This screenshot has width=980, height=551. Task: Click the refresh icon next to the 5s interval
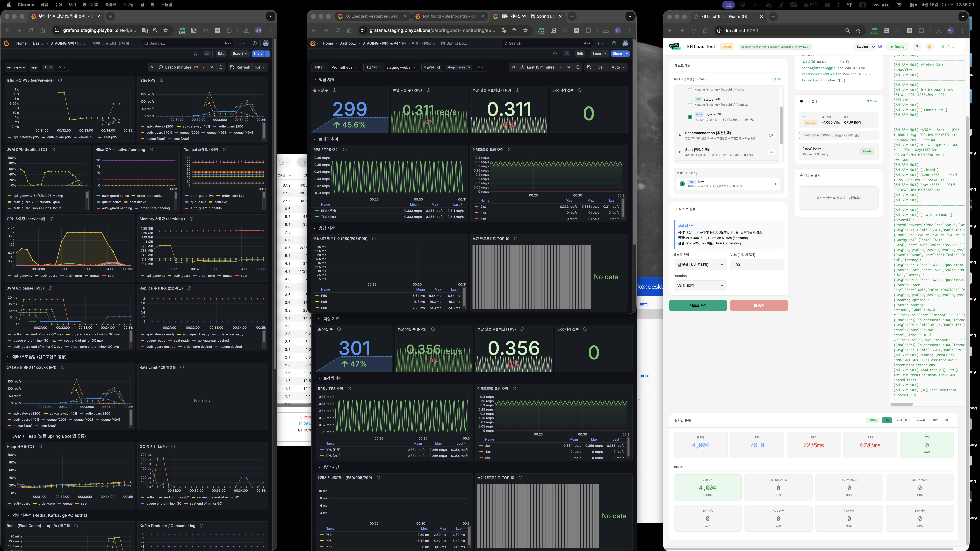[x=589, y=67]
